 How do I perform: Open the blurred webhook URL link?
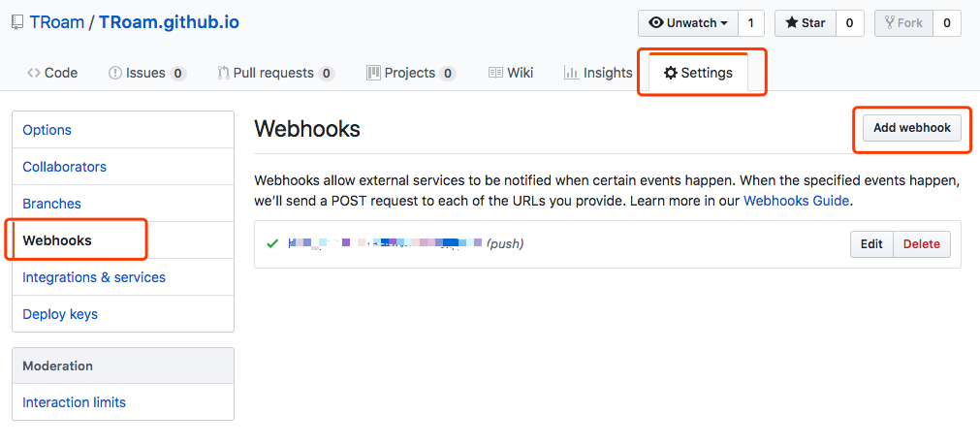(x=385, y=243)
